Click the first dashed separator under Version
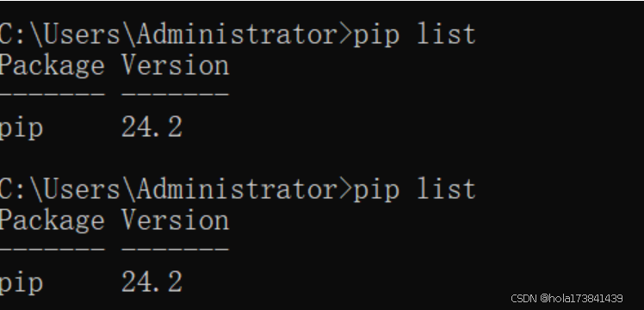 coord(176,94)
